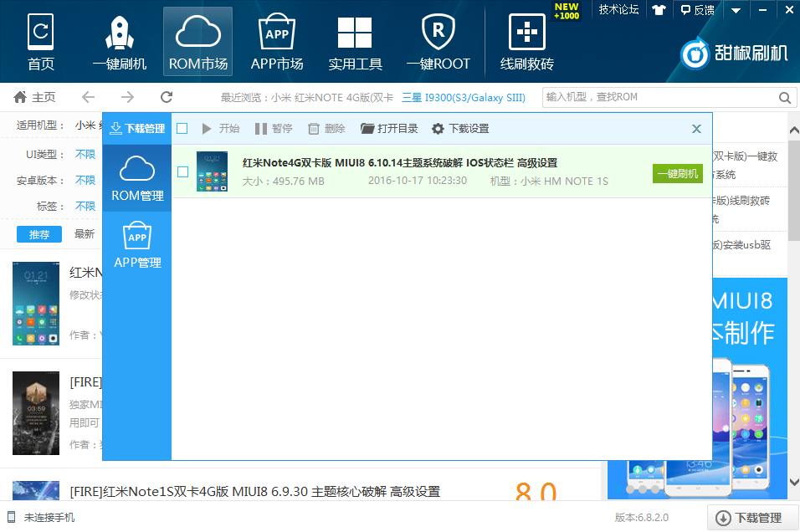Screen dimensions: 800x532
Task: Toggle the select-all checkbox in download toolbar
Action: pyautogui.click(x=182, y=129)
